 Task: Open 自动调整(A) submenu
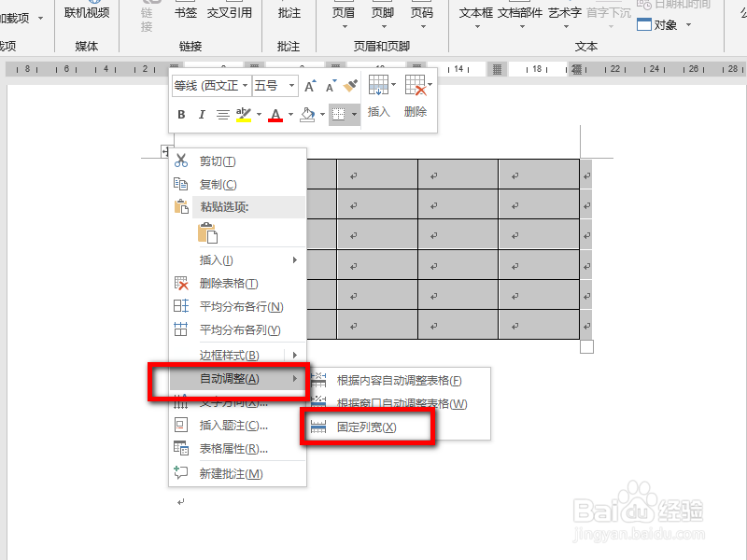coord(238,379)
